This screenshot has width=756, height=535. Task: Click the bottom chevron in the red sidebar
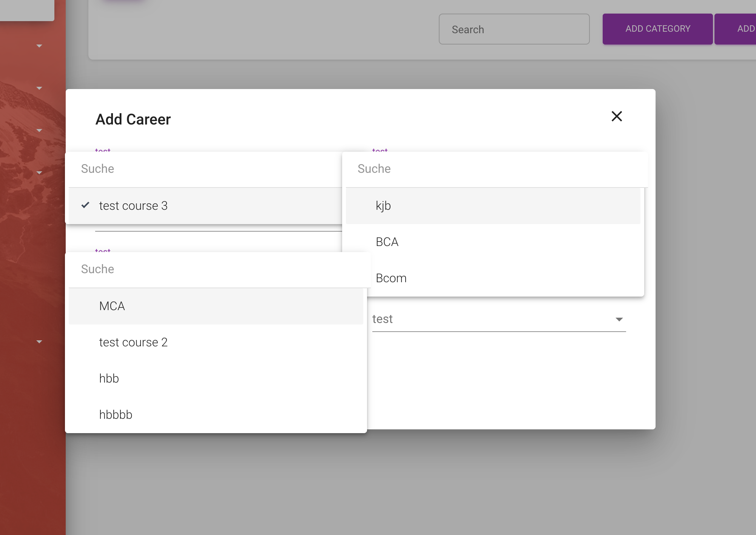[39, 341]
